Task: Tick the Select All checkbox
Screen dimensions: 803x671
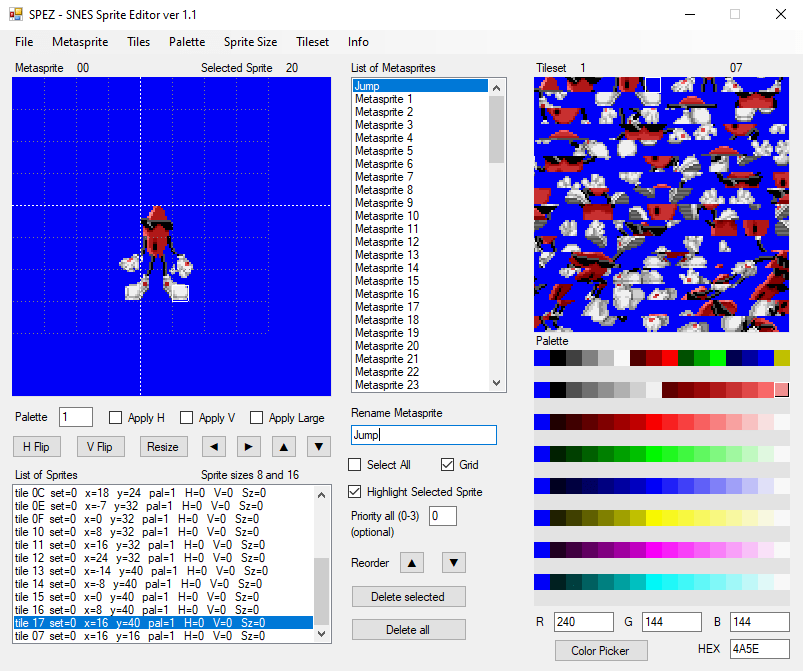Action: point(355,465)
